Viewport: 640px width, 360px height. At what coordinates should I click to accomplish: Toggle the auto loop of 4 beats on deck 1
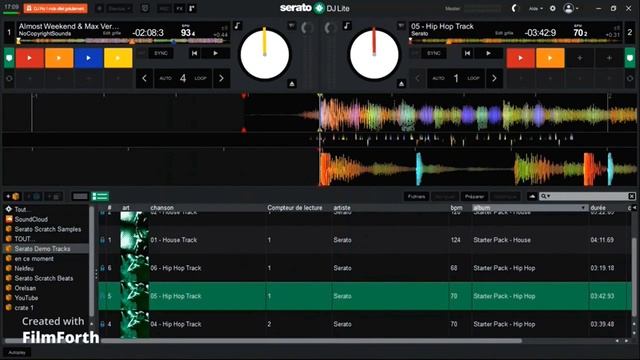(183, 78)
